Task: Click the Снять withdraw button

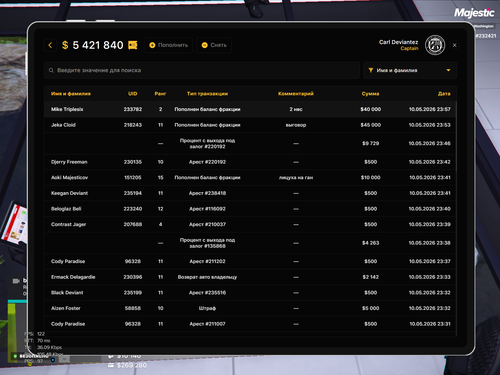Action: pyautogui.click(x=214, y=45)
